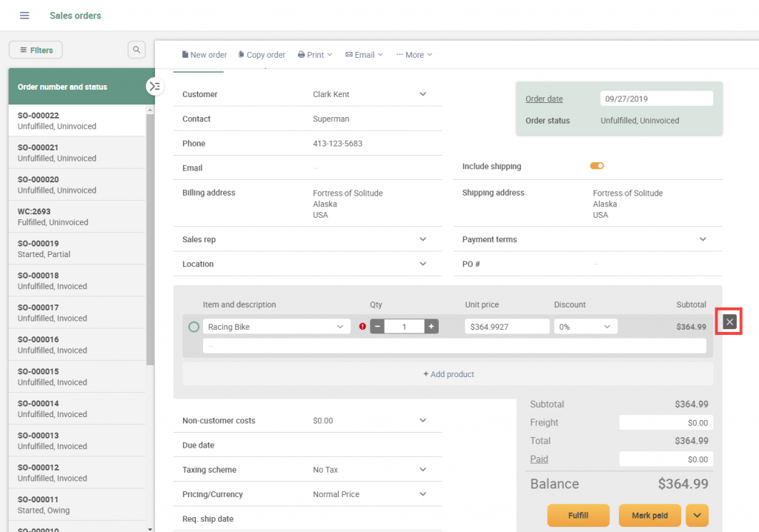This screenshot has width=759, height=532.
Task: Expand the Location dropdown
Action: 422,264
